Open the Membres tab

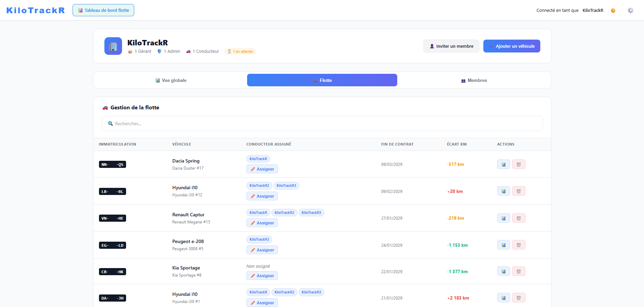(474, 80)
